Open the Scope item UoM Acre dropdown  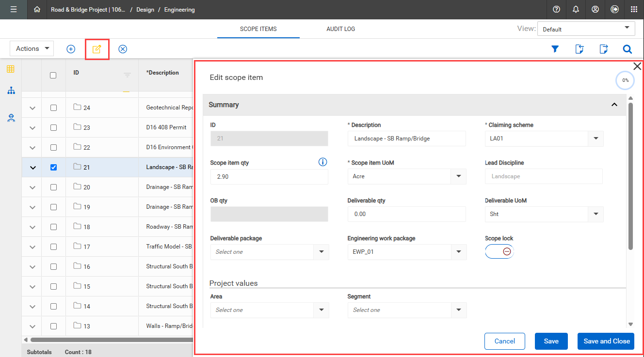coord(407,176)
